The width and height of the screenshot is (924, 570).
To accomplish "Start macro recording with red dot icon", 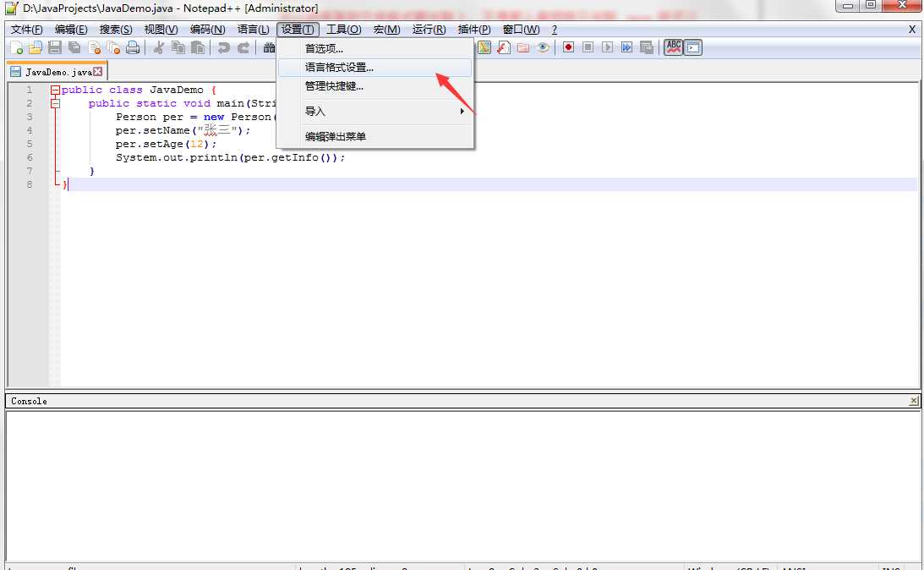I will [x=568, y=47].
